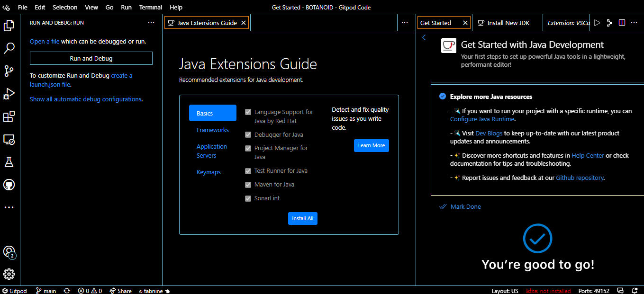Screen dimensions: 644x294
Task: Toggle Project Manager for Java checkbox
Action: point(248,148)
